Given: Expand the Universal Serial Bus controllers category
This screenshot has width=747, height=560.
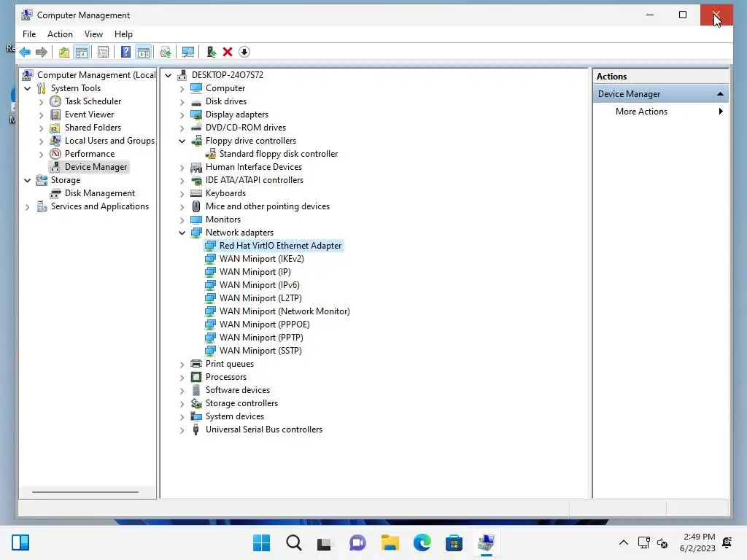Looking at the screenshot, I should click(182, 430).
